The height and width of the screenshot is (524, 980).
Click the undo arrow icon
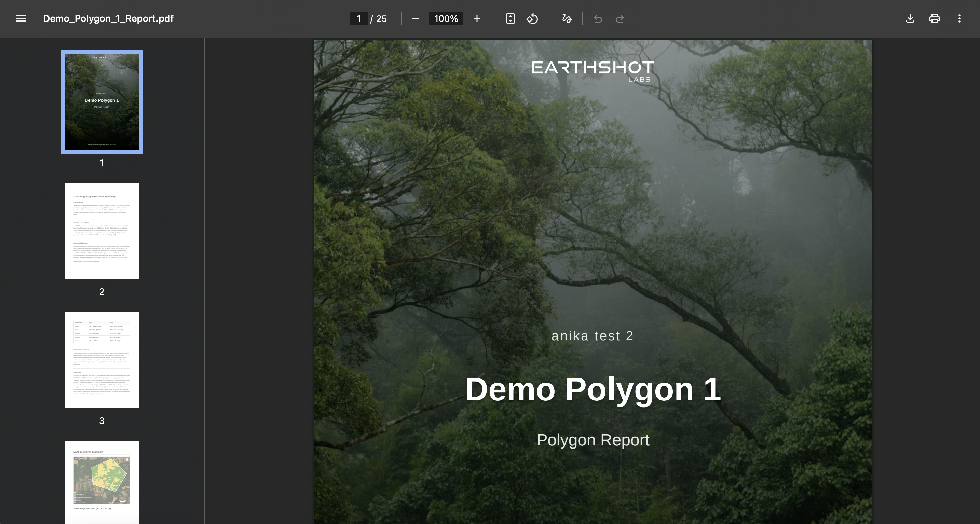(x=598, y=19)
